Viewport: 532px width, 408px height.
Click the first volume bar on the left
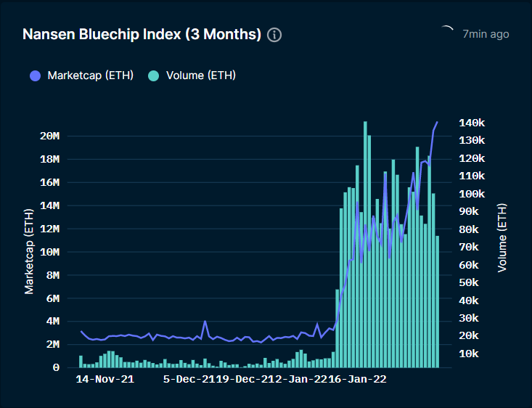click(x=81, y=362)
